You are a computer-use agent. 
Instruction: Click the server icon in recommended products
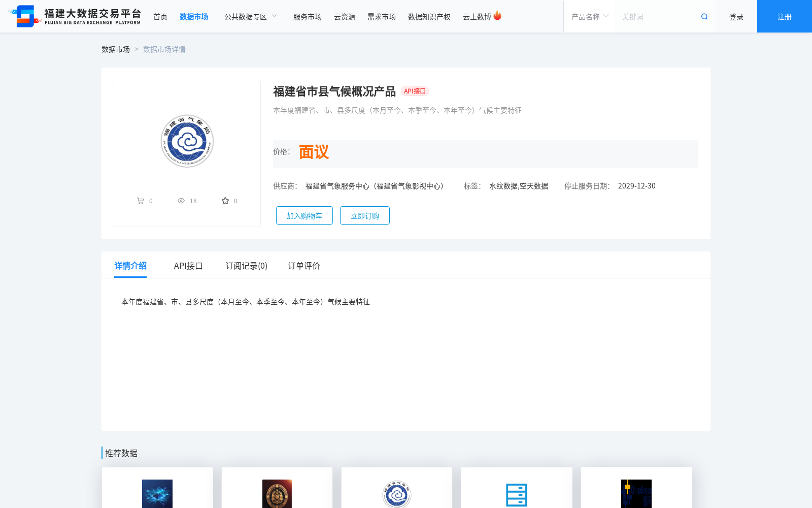[x=516, y=494]
